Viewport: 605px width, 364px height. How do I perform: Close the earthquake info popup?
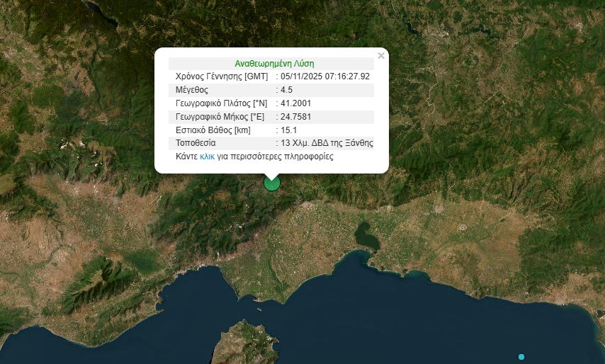[381, 56]
